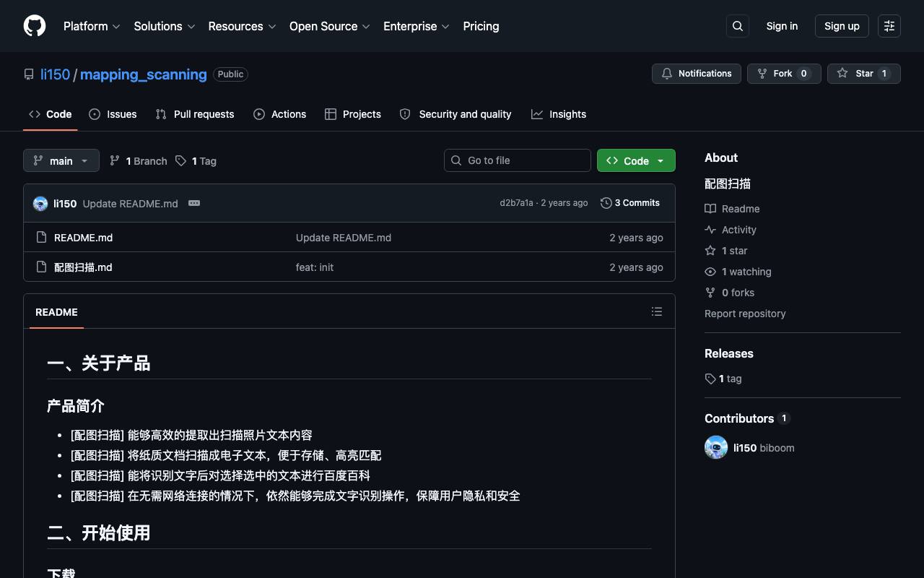The width and height of the screenshot is (924, 578).
Task: Click the 产品简介 subheading
Action: click(x=76, y=406)
